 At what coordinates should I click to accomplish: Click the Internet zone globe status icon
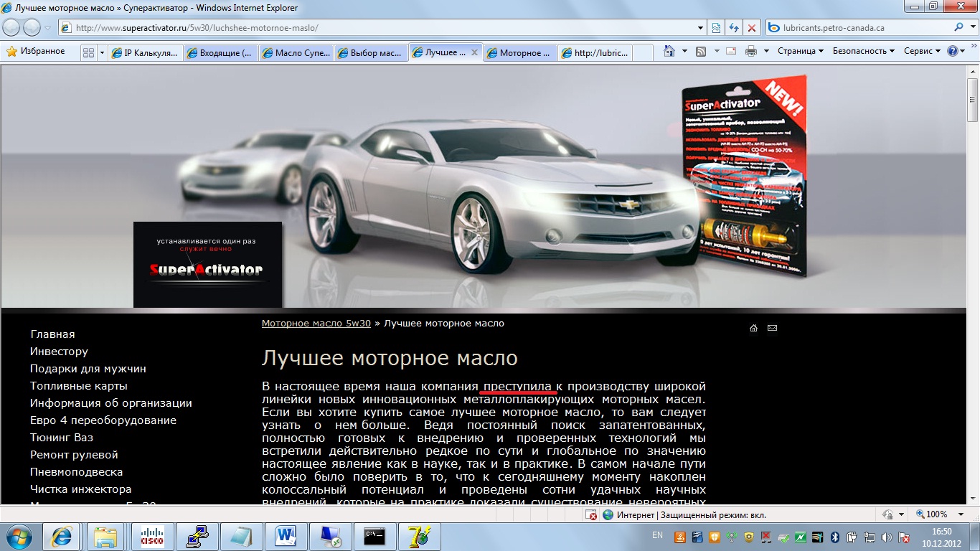point(608,514)
